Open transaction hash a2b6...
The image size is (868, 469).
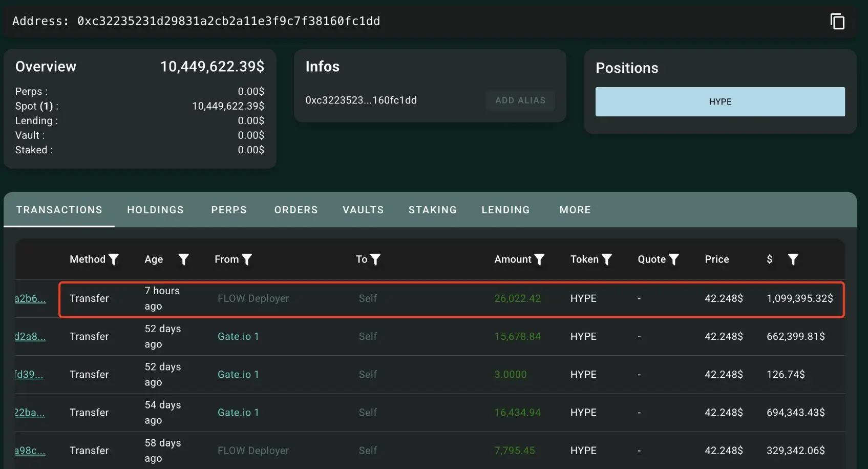pos(30,298)
